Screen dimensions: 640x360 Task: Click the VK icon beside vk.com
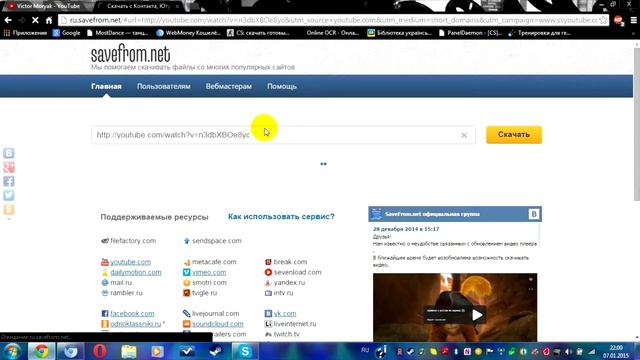click(x=268, y=313)
